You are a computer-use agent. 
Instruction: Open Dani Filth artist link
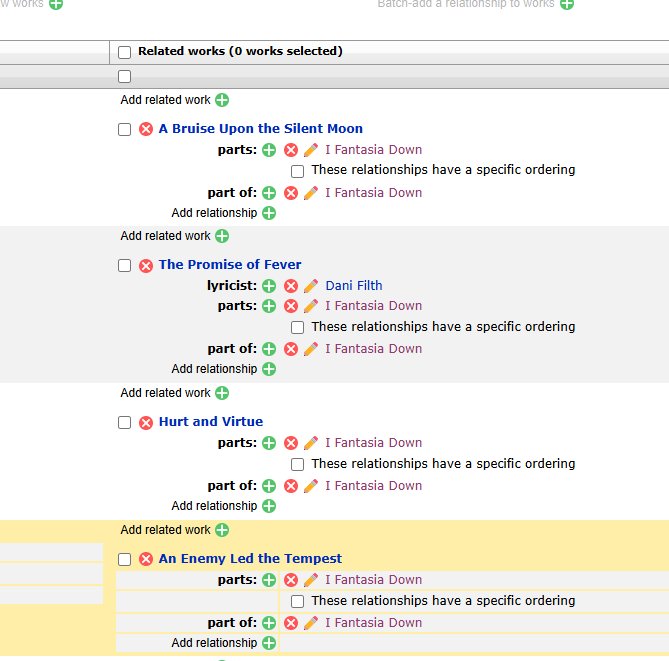pyautogui.click(x=354, y=285)
